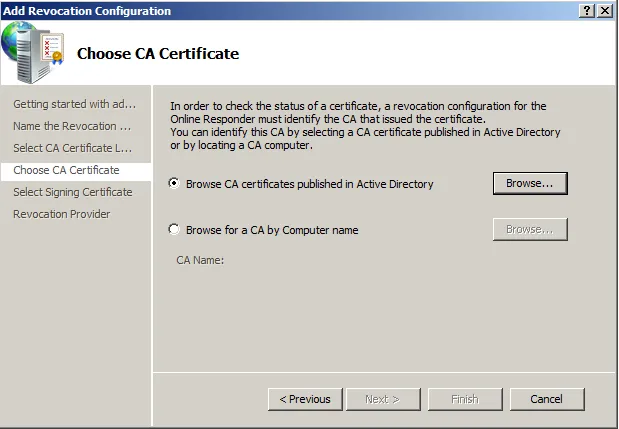Jump to Select CA Certificate Location step

coord(72,148)
